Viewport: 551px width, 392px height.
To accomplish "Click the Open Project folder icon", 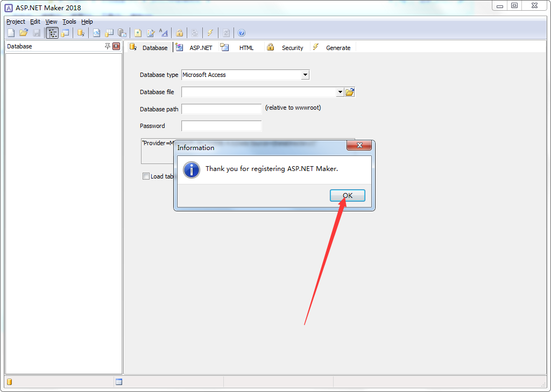I will [24, 33].
